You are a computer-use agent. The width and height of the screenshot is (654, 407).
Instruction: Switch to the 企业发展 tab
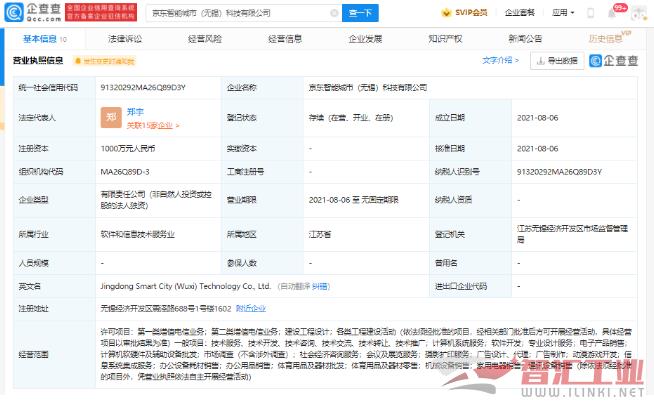tap(365, 39)
